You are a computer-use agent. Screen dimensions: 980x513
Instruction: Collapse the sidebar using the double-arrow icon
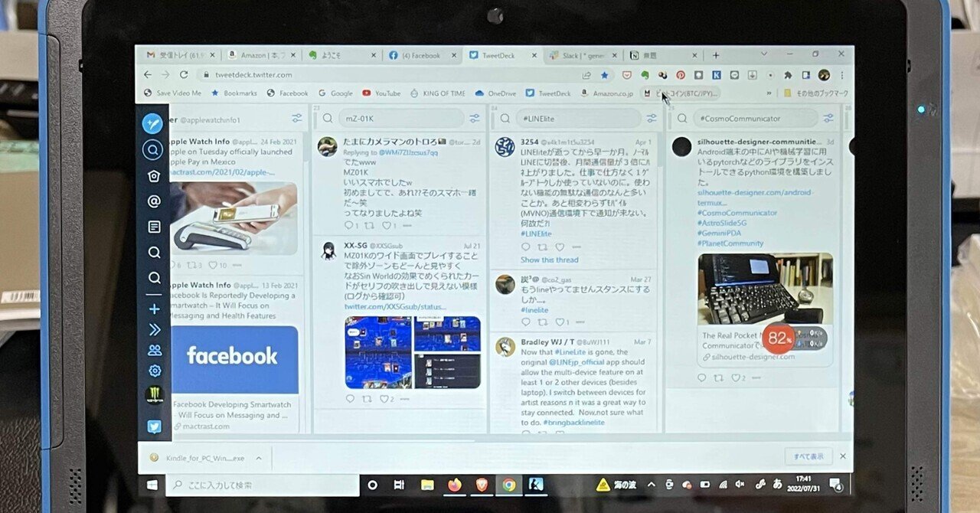[x=153, y=329]
